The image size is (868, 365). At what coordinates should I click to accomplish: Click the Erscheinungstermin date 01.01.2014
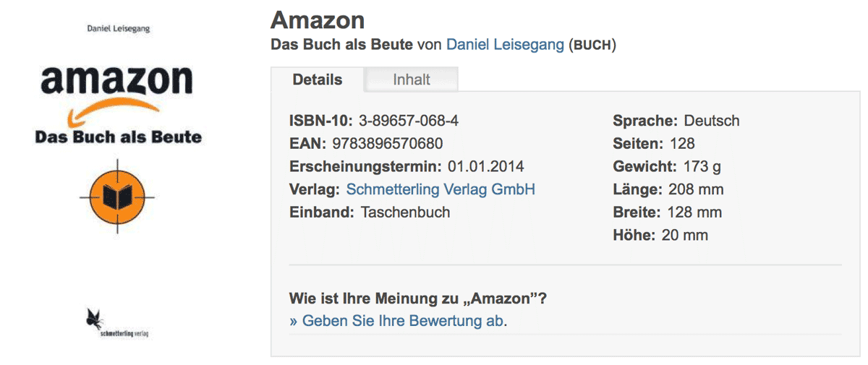pos(486,166)
